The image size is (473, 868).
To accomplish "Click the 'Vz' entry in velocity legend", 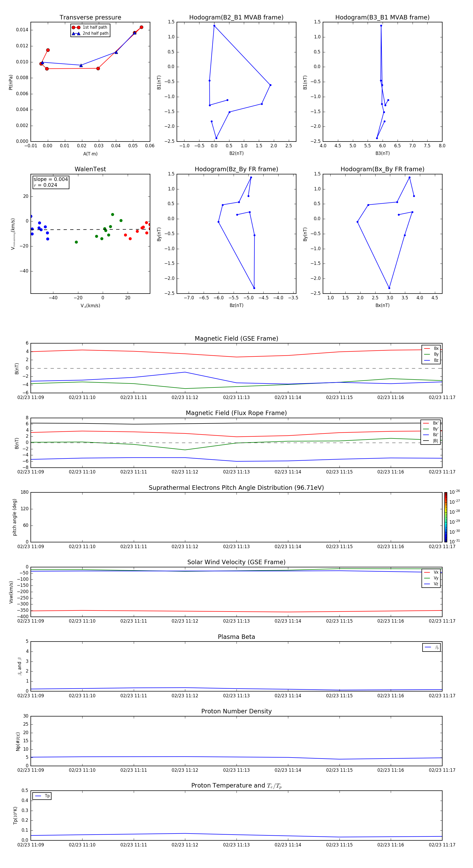I will (x=431, y=584).
